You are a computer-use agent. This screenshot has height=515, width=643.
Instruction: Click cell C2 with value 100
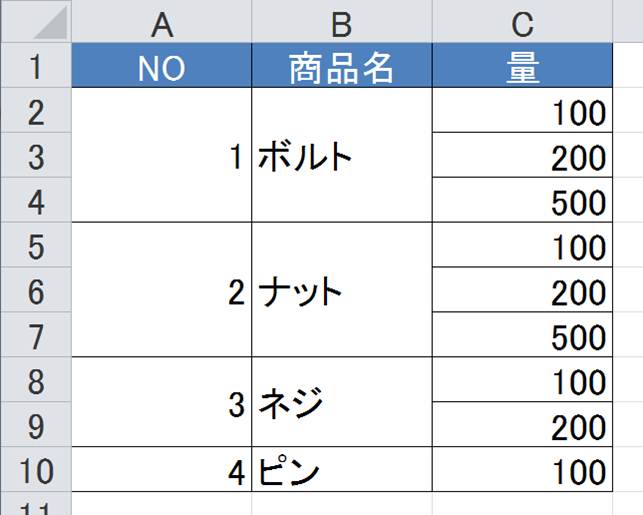tap(522, 110)
